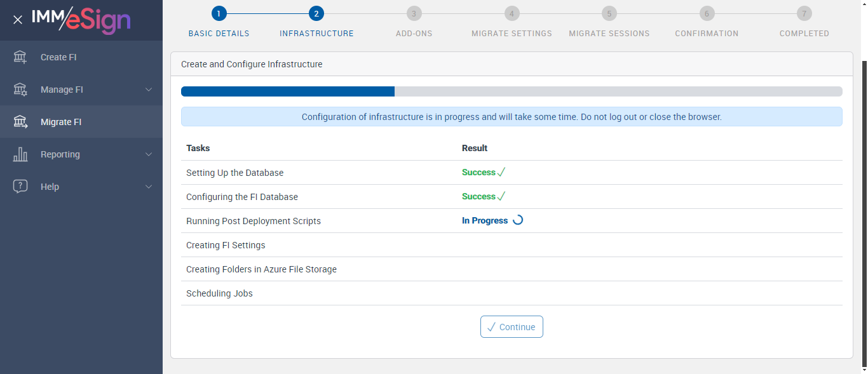Click the Reporting bar chart icon
This screenshot has width=868, height=374.
click(x=20, y=154)
